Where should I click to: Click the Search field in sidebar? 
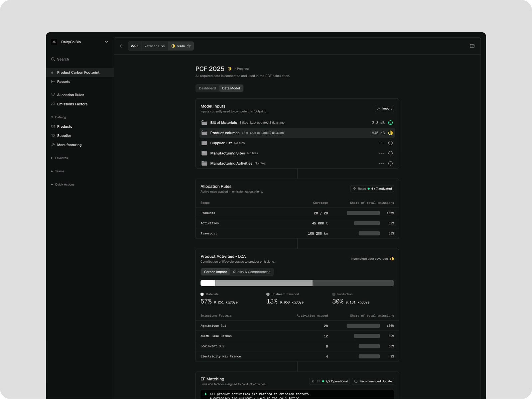(63, 59)
